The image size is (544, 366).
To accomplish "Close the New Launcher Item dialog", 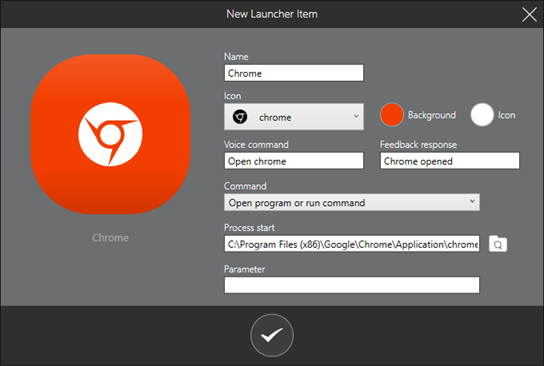I will [529, 15].
